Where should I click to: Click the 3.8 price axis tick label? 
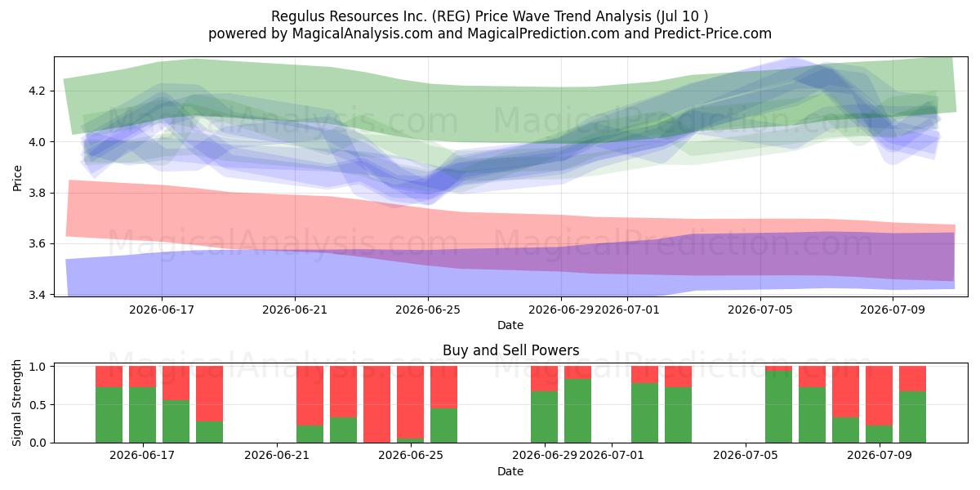[39, 193]
